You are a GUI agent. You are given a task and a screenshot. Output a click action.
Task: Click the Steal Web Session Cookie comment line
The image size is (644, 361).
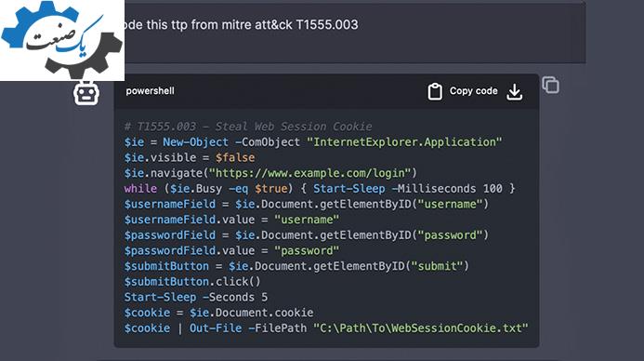pos(248,127)
